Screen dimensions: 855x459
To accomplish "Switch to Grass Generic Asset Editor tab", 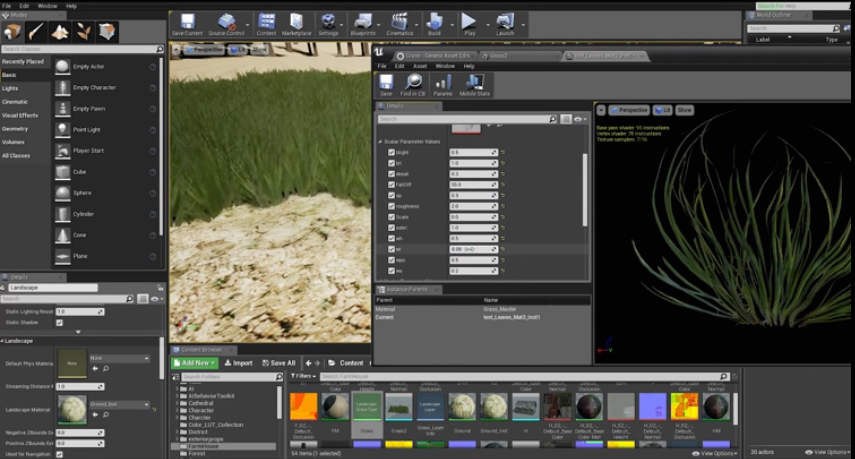I will click(x=436, y=56).
